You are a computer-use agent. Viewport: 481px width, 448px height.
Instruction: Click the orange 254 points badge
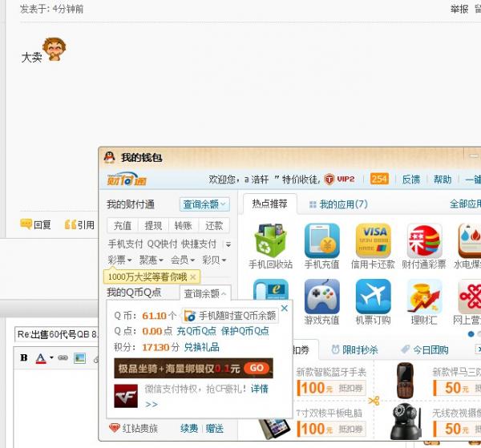click(x=379, y=179)
